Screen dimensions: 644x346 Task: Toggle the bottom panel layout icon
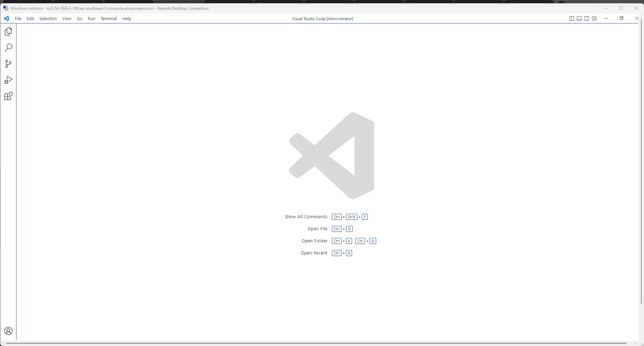point(579,18)
